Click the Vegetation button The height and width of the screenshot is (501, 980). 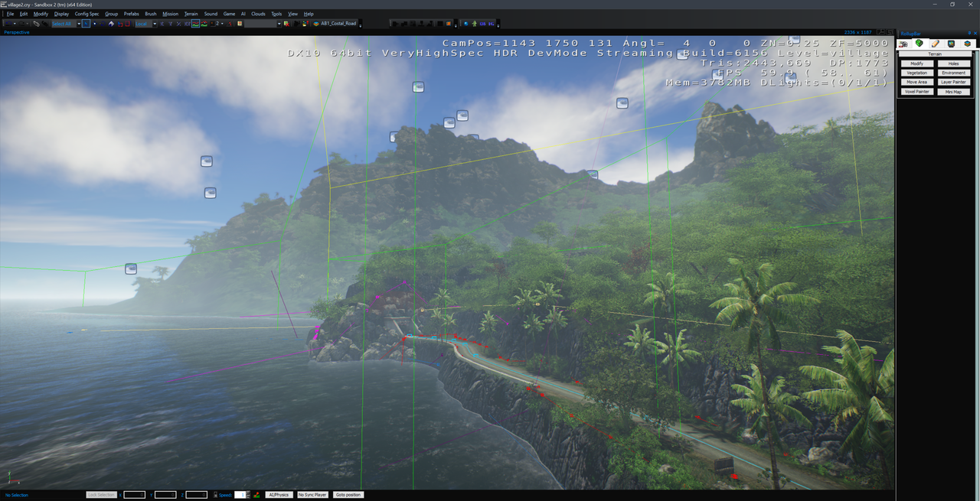pyautogui.click(x=917, y=73)
